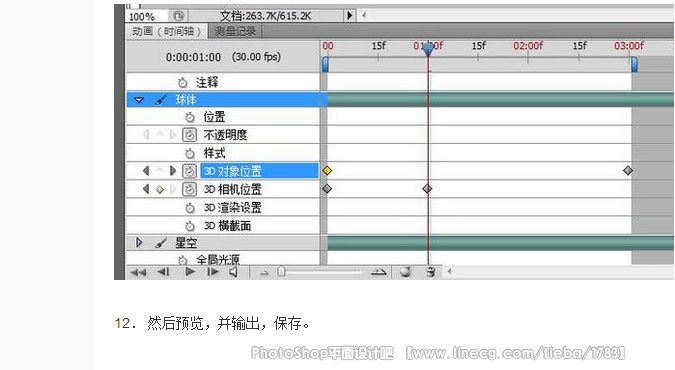Viewport: 675px width, 370px height.
Task: Go to next keyframe on 3D 对象位置
Action: 173,171
